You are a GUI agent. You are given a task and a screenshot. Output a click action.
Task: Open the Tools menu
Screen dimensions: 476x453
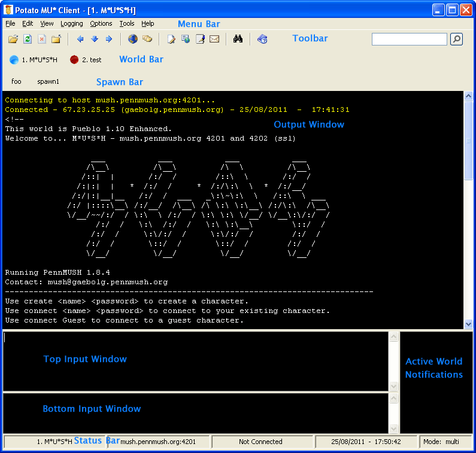click(126, 23)
